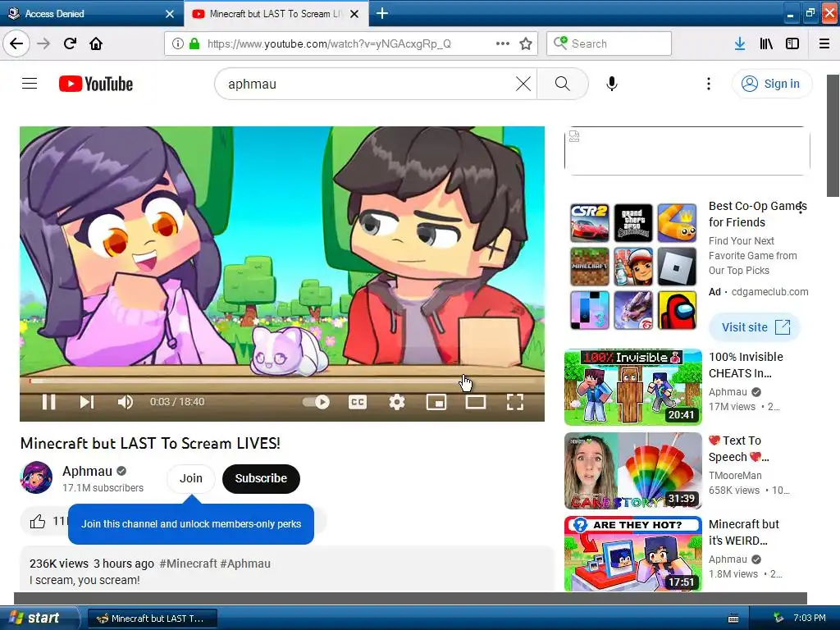Pause the video
The height and width of the screenshot is (630, 840).
coord(48,402)
